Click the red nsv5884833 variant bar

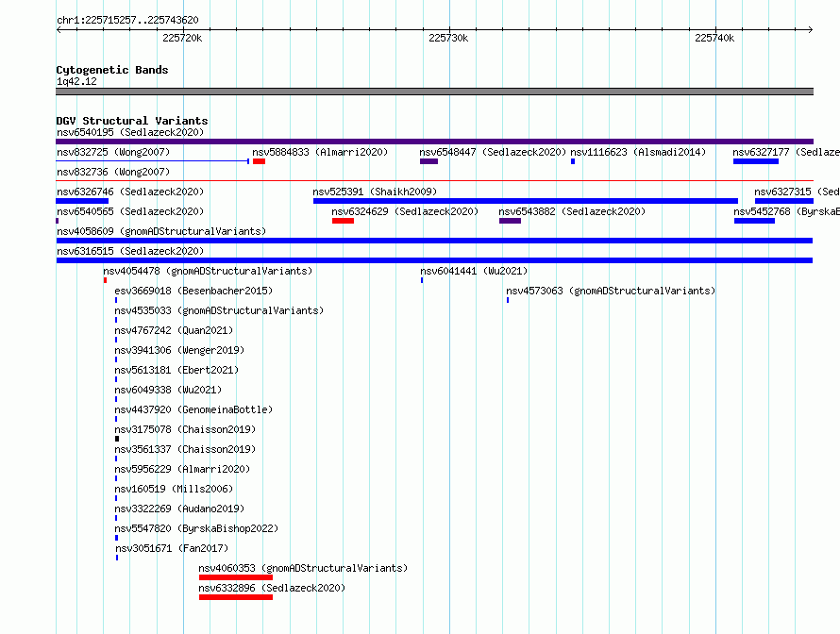tap(260, 161)
